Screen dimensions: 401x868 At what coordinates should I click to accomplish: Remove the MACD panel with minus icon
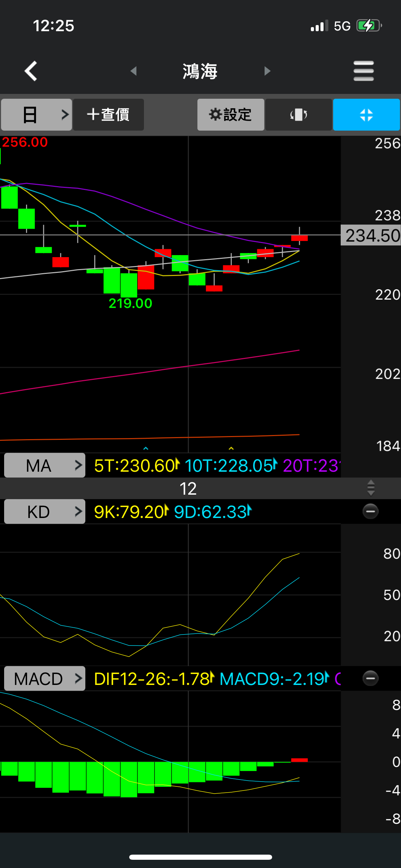(x=370, y=678)
